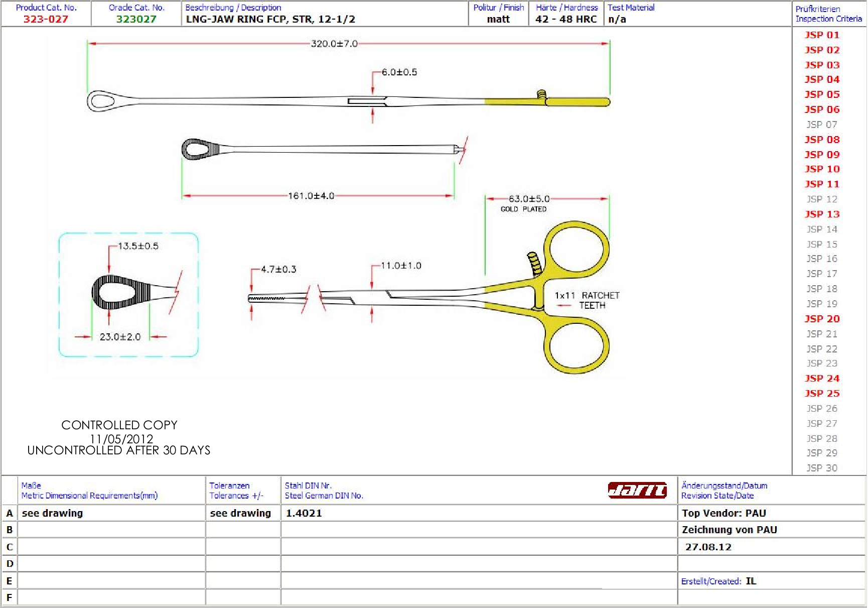Select the Oracle catalog number 323027
The height and width of the screenshot is (608, 868).
(136, 19)
